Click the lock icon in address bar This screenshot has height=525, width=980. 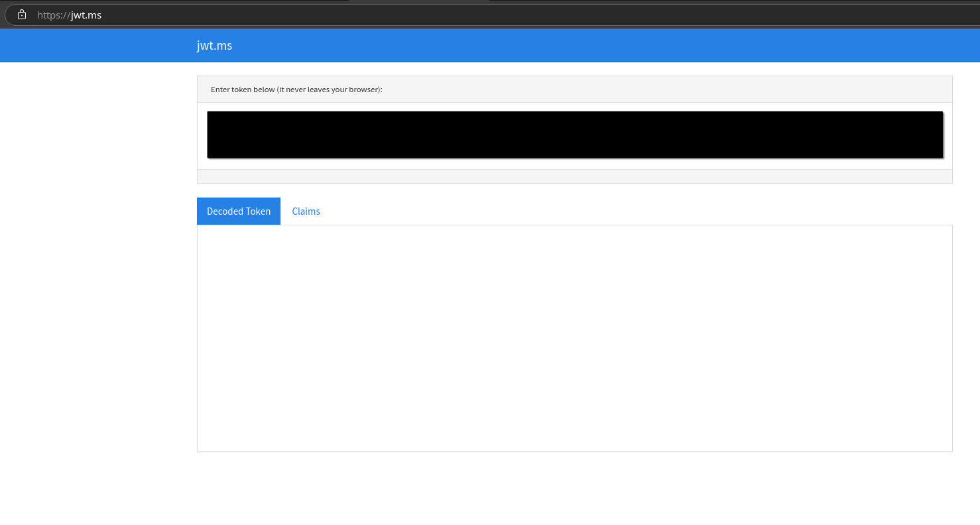tap(22, 15)
